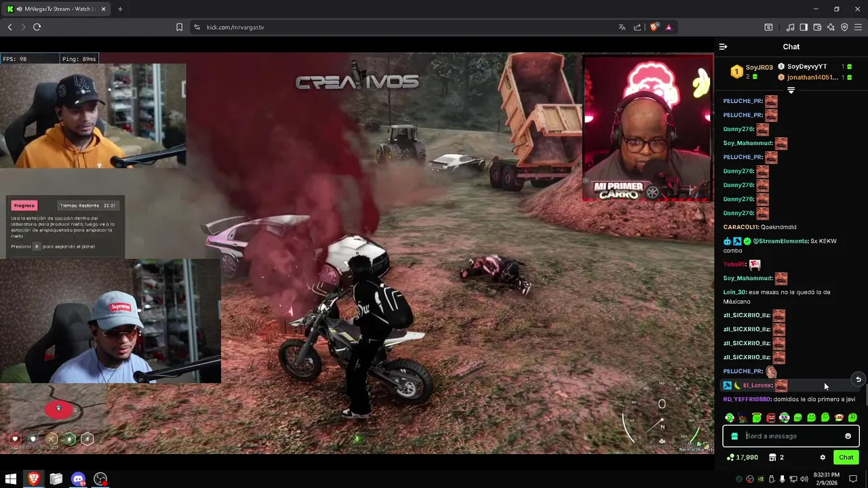This screenshot has height=488, width=868.
Task: Open the emote picker smiley
Action: (x=848, y=436)
